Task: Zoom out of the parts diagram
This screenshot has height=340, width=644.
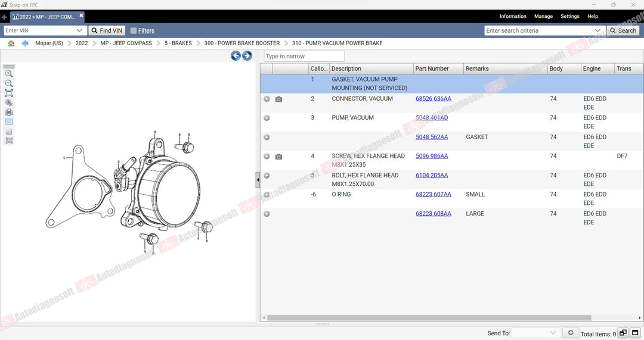Action: 8,83
